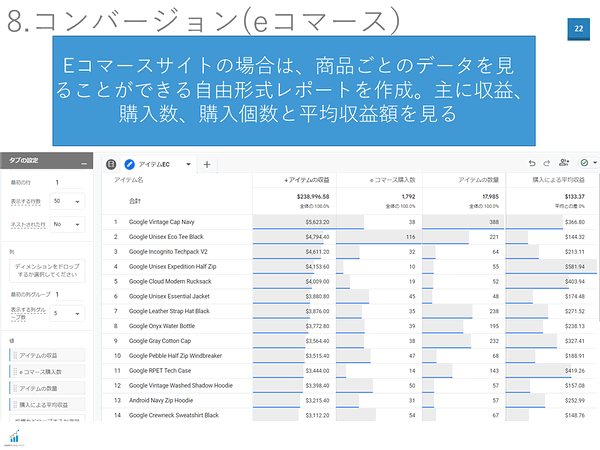Click the total quantity 17,985 cell

(464, 201)
